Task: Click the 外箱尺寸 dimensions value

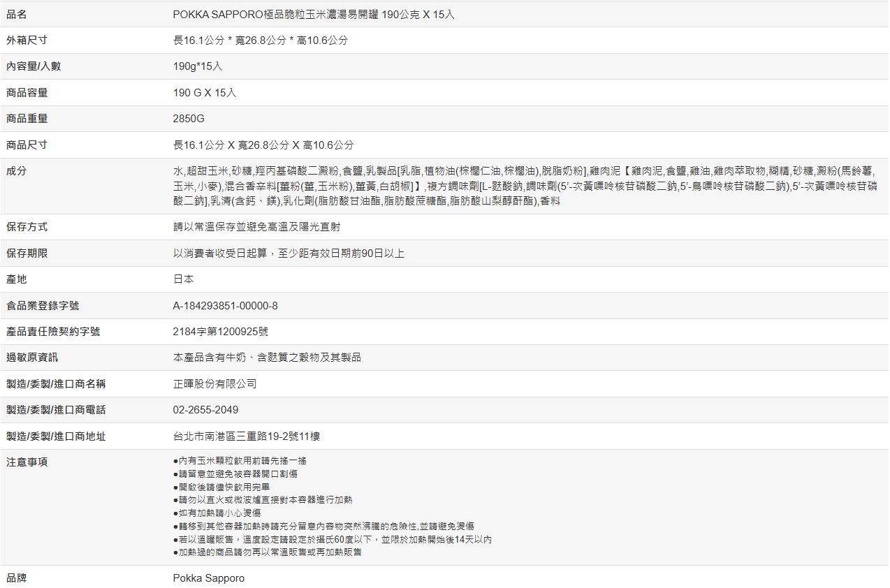Action: coord(261,41)
